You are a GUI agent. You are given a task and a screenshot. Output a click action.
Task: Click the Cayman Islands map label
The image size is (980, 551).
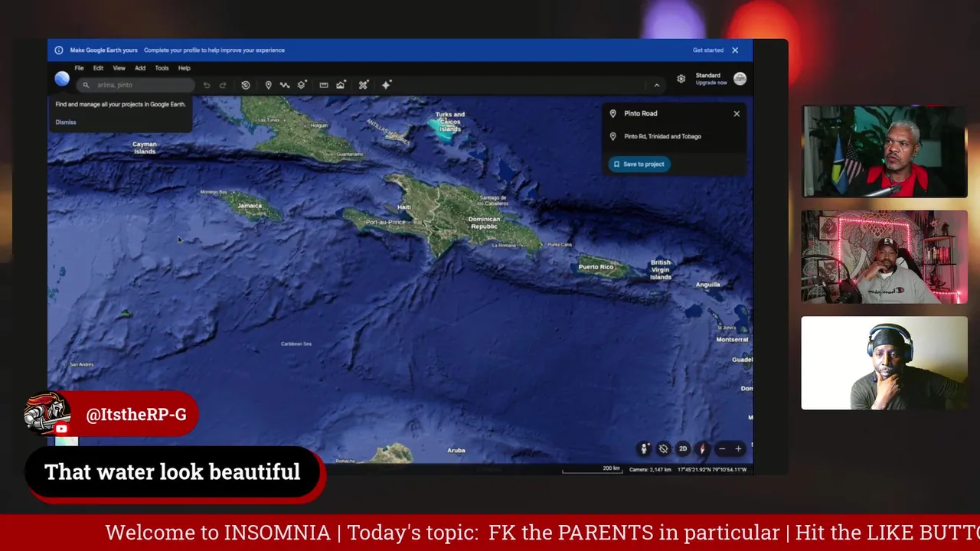[145, 148]
